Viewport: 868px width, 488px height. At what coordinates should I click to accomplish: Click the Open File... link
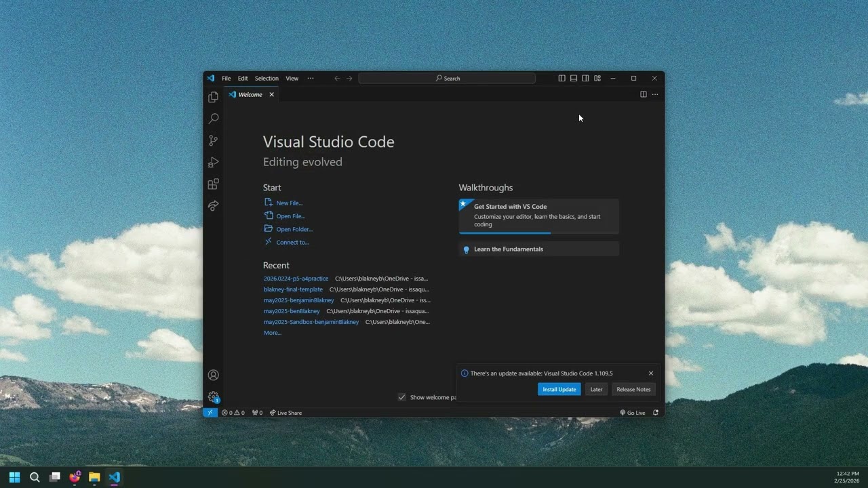[290, 216]
